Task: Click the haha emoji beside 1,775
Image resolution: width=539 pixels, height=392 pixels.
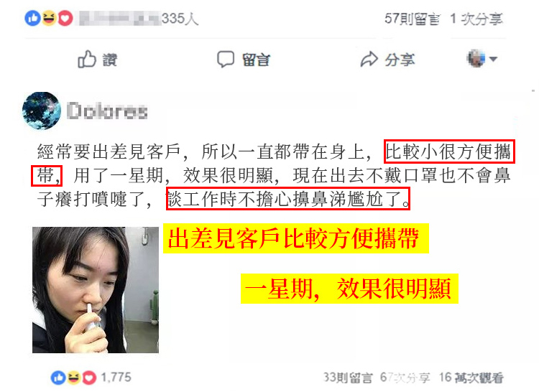Action: click(73, 378)
